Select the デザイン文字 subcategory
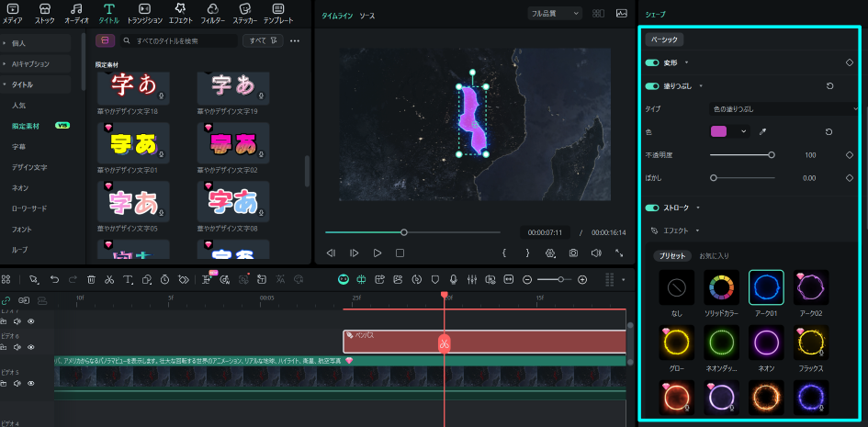This screenshot has height=427, width=868. pos(29,167)
